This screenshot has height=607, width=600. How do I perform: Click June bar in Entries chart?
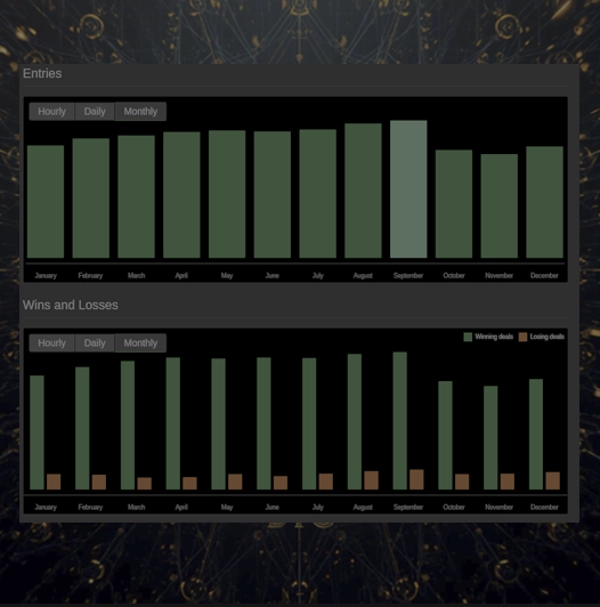272,194
